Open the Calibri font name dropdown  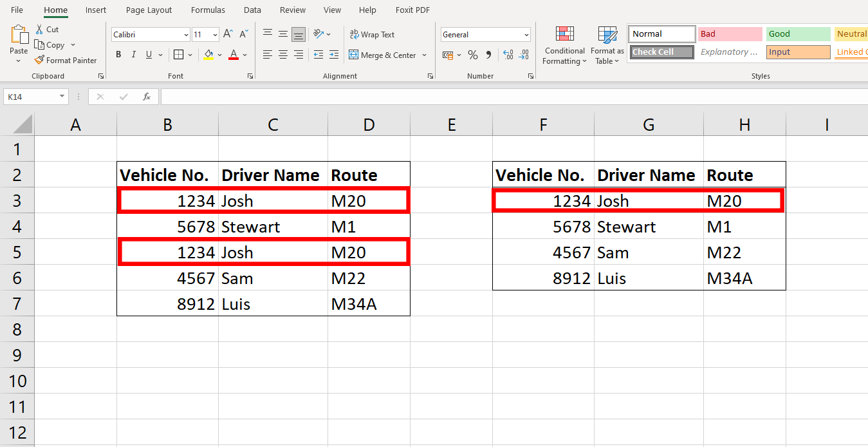click(186, 35)
